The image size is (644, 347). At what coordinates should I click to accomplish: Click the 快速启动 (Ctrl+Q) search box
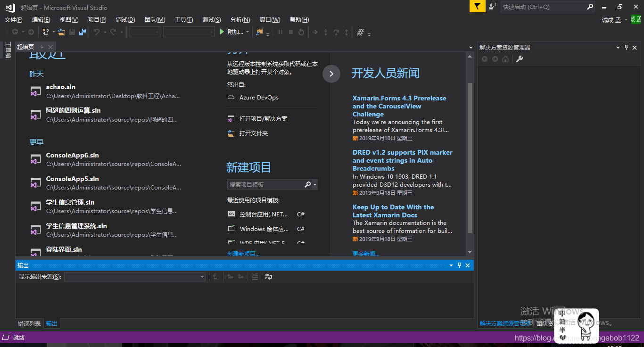click(x=547, y=7)
